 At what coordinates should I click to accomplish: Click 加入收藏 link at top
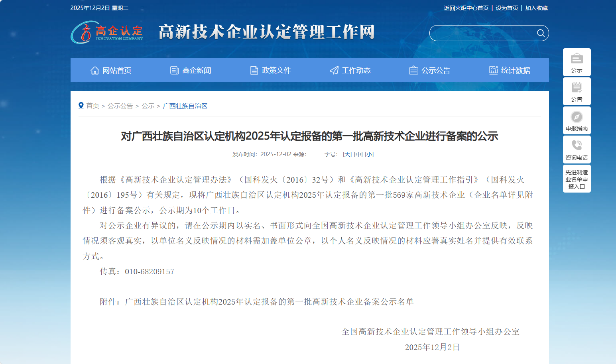pyautogui.click(x=536, y=8)
